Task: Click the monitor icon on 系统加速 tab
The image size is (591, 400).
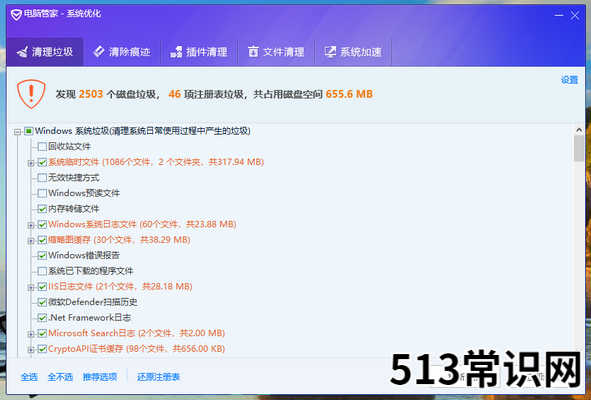Action: coord(331,52)
